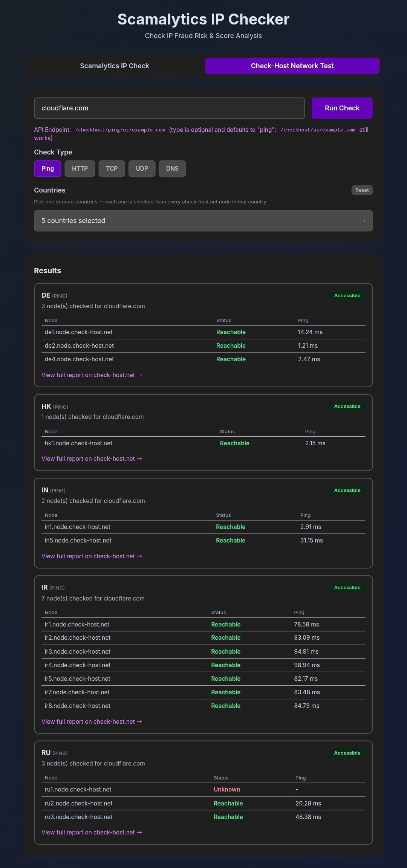Screen dimensions: 407x868
Task: Open the 5 countries selected dropdown
Action: point(203,221)
